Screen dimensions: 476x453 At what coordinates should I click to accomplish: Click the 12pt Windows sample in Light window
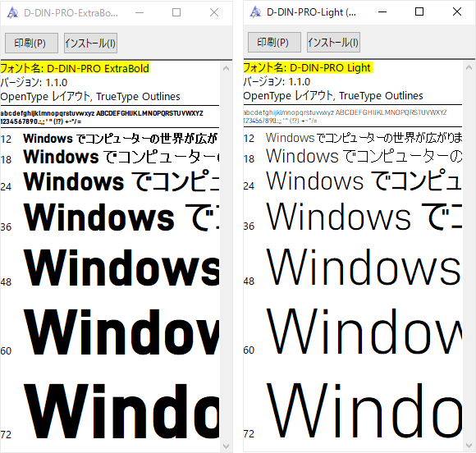click(364, 138)
